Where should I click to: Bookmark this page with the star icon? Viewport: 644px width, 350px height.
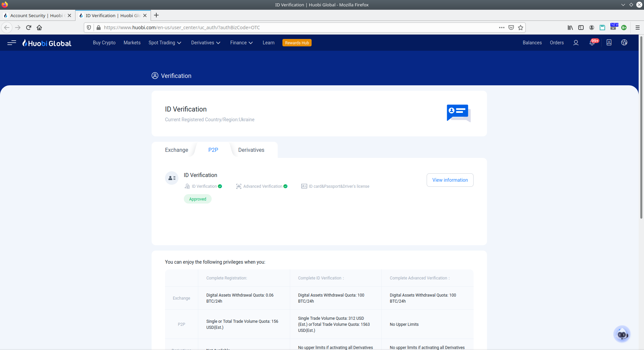pyautogui.click(x=521, y=28)
